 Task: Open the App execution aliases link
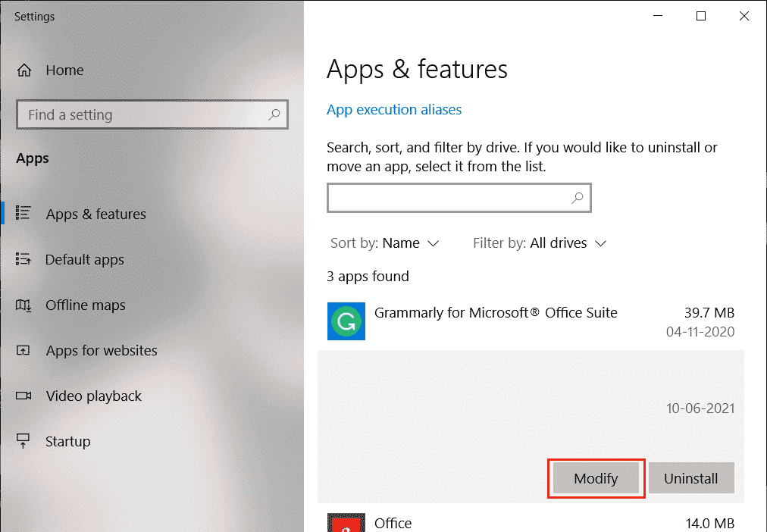tap(394, 109)
